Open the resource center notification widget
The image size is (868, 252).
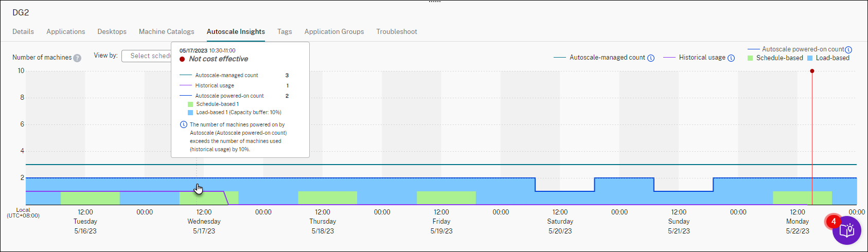(x=846, y=230)
